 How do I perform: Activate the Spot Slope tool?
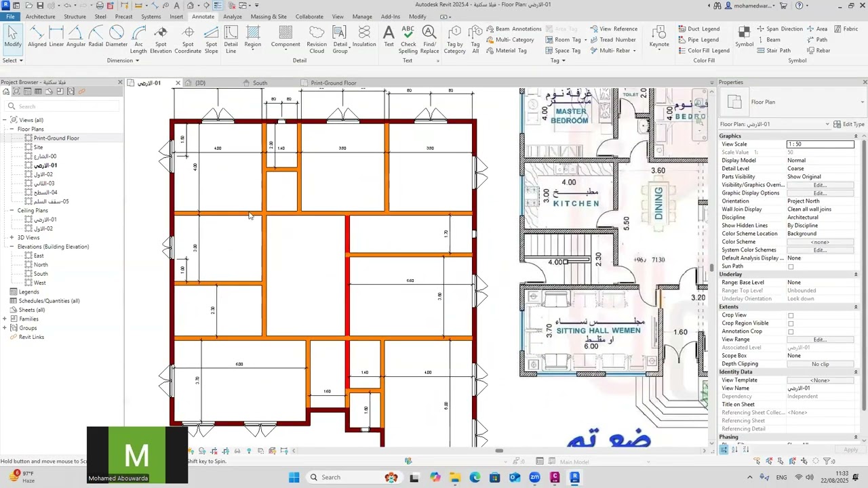tap(211, 39)
